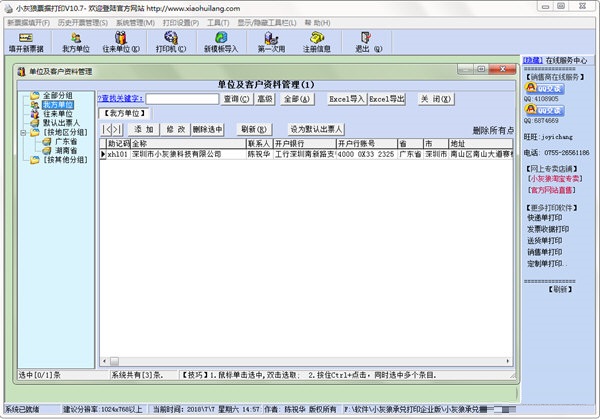The width and height of the screenshot is (600, 419).
Task: Click the 高级 advanced search button
Action: [264, 99]
